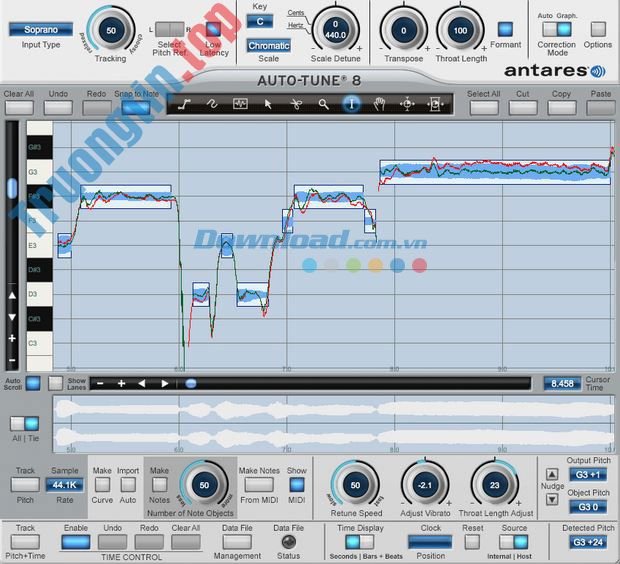Toggle the Formant switch
This screenshot has height=564, width=620.
pyautogui.click(x=505, y=29)
